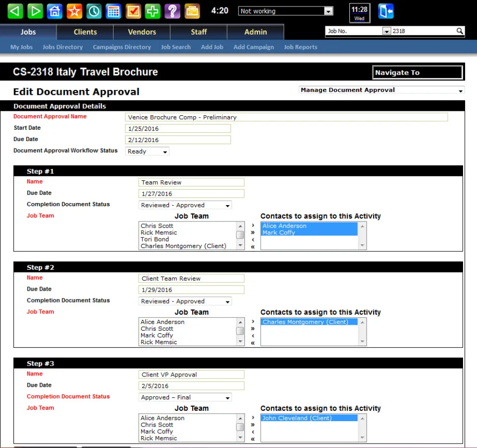Open the orange checkmark to-do icon
The height and width of the screenshot is (448, 477).
pyautogui.click(x=133, y=11)
